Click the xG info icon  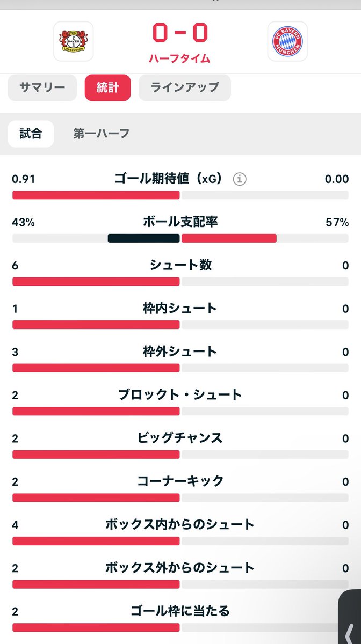coord(240,179)
